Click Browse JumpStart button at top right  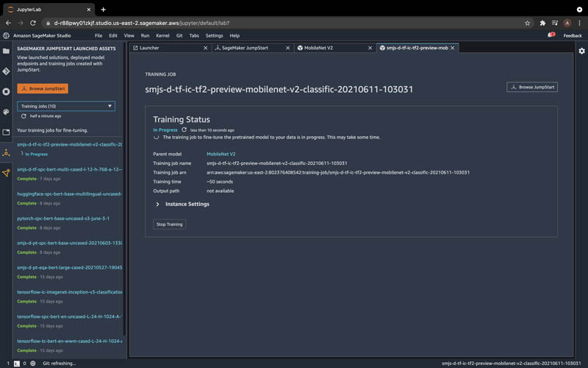(x=532, y=87)
